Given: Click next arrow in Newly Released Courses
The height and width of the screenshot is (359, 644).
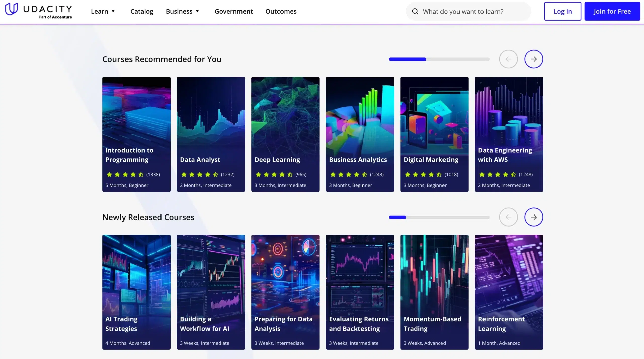Looking at the screenshot, I should 534,217.
